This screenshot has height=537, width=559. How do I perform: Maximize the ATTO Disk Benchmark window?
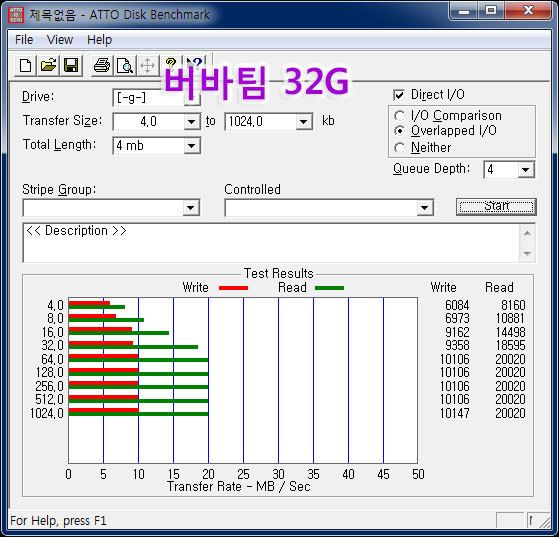[491, 11]
